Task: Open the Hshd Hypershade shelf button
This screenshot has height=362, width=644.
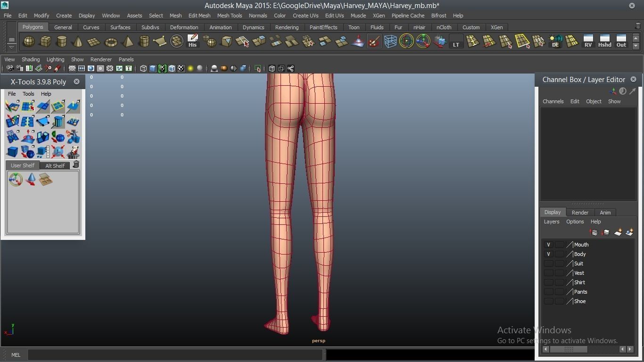Action: pyautogui.click(x=604, y=41)
